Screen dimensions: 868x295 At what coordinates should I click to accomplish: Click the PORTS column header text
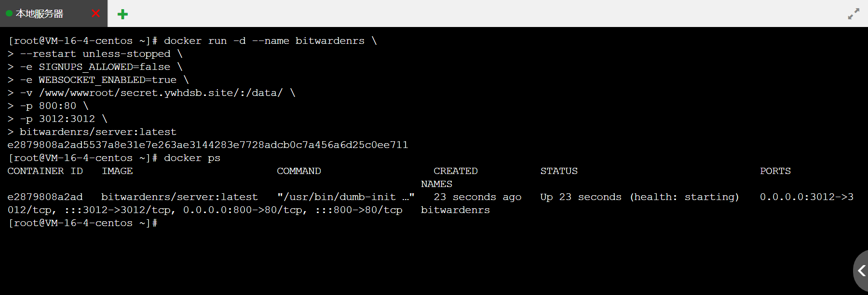775,171
